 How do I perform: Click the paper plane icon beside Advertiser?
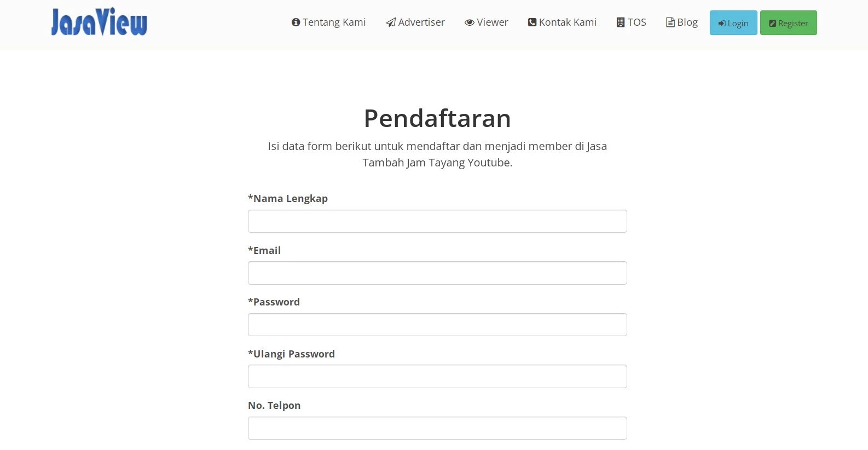[x=391, y=22]
